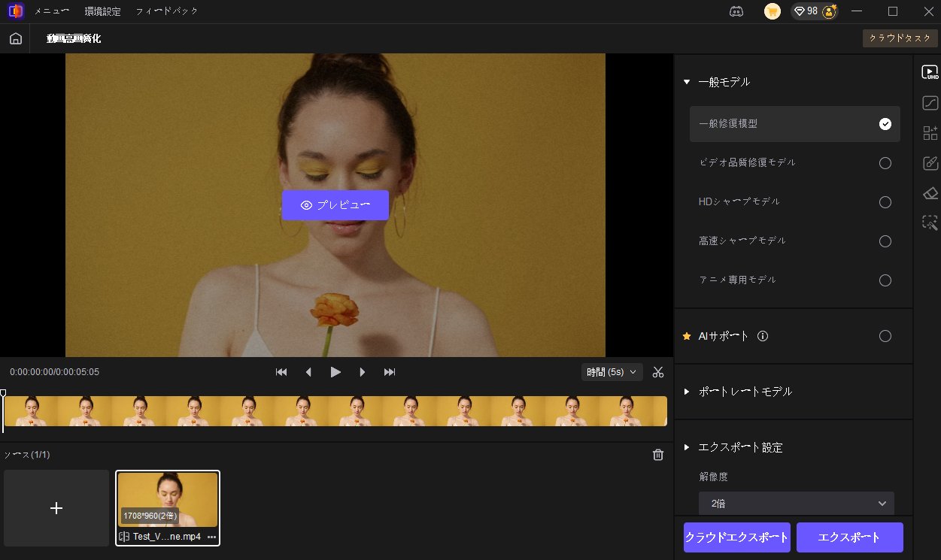Screen dimensions: 941x560
Task: Open the UHD video enhancer tool
Action: [930, 72]
